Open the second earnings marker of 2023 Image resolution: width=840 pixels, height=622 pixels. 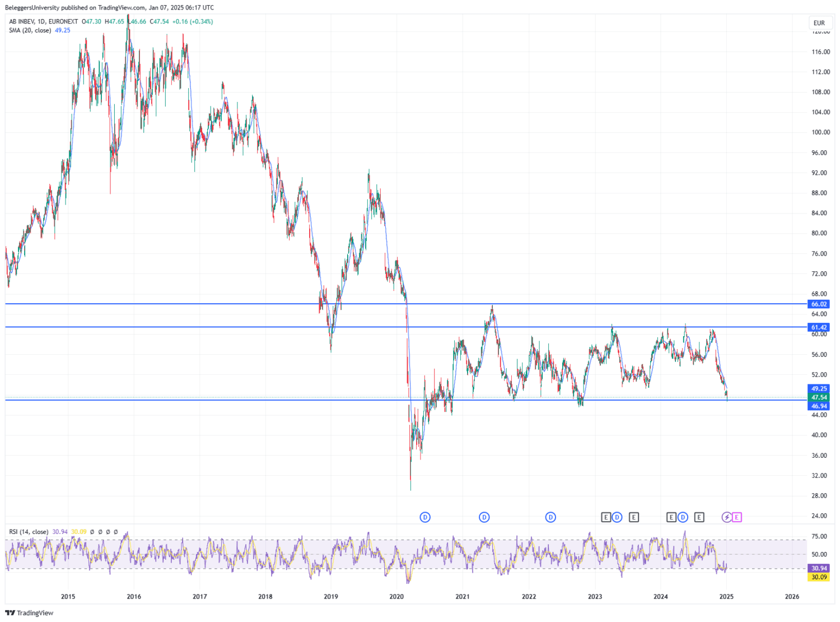pos(634,517)
